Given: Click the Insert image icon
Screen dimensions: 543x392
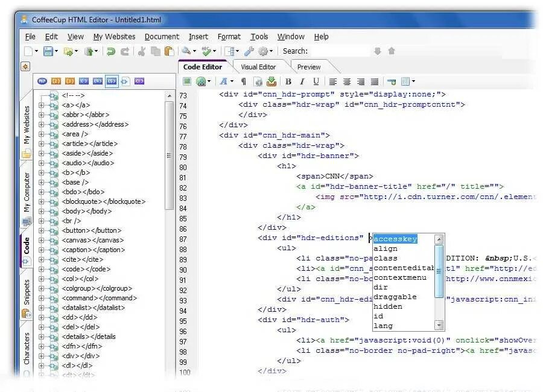Looking at the screenshot, I should tap(187, 81).
